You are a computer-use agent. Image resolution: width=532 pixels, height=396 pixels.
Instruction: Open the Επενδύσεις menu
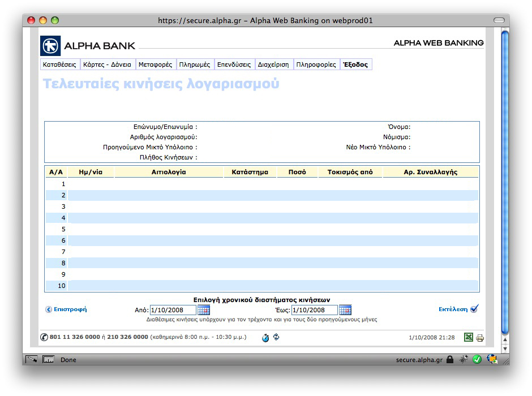click(x=234, y=64)
